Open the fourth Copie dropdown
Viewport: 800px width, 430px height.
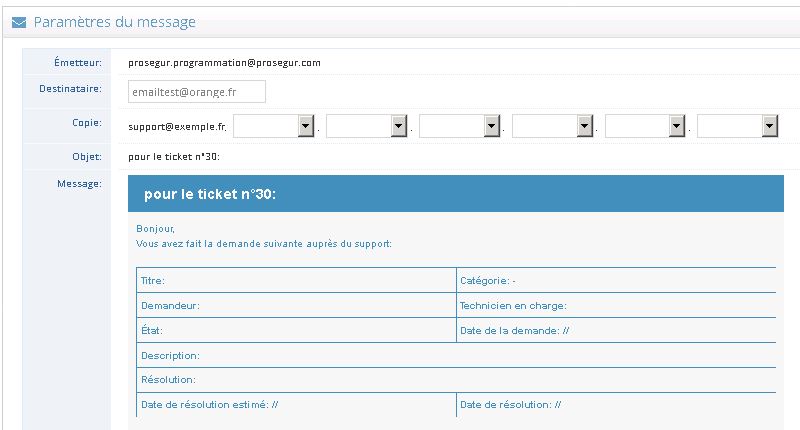click(x=552, y=126)
